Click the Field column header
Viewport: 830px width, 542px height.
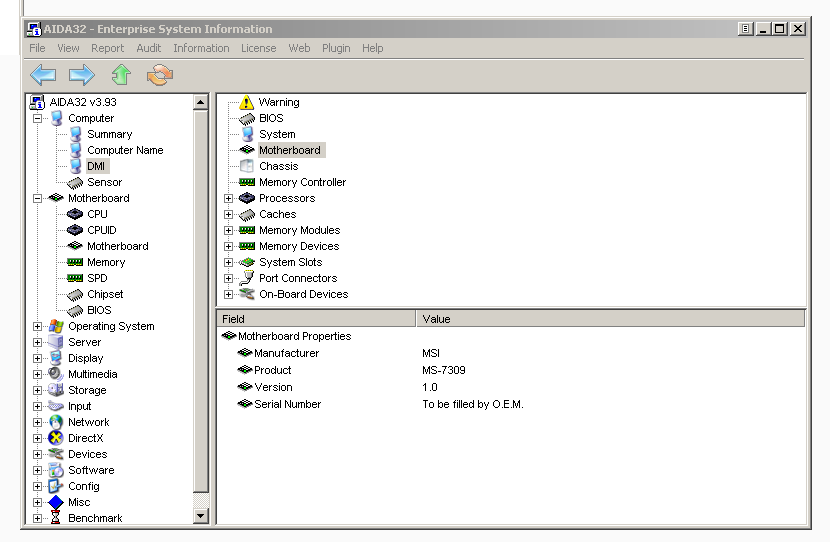coord(316,319)
